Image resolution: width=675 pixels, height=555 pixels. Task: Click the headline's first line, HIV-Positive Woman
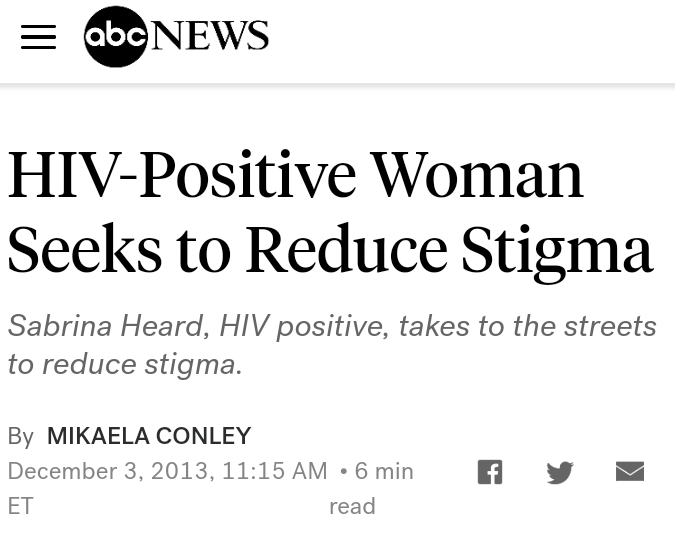click(295, 174)
